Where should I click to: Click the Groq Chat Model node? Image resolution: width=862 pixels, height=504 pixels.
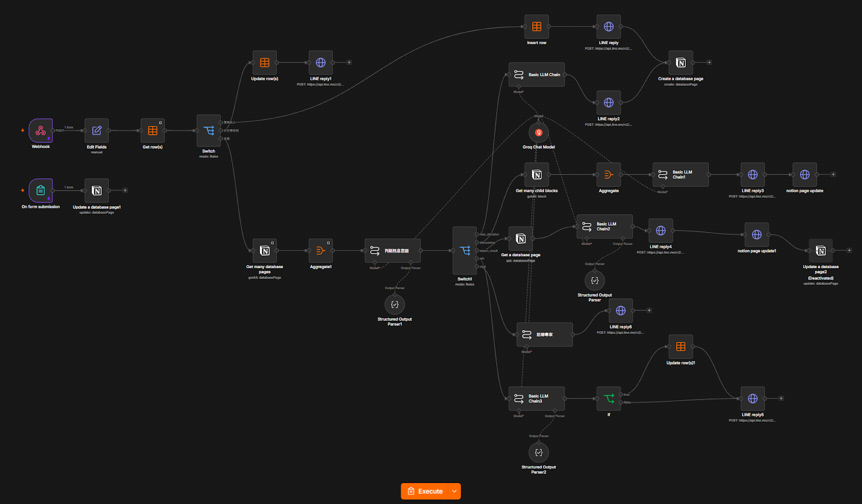tap(539, 132)
